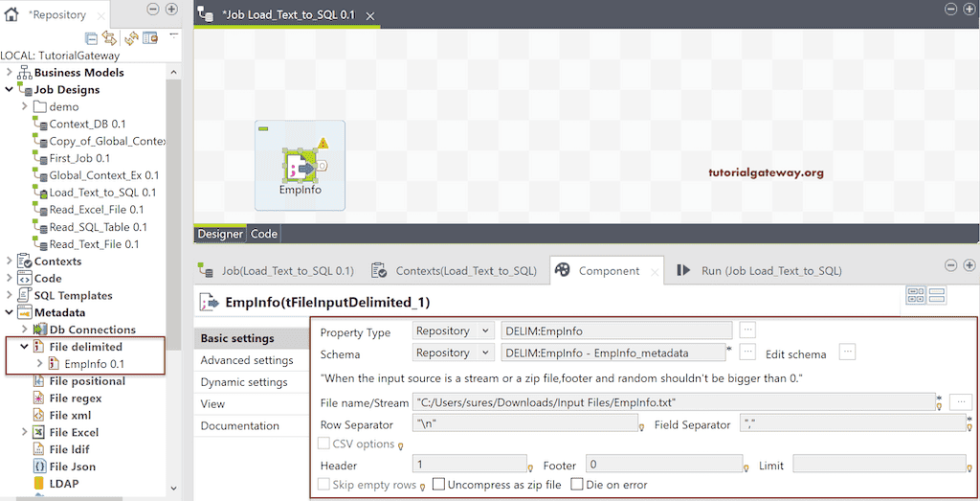The width and height of the screenshot is (980, 501).
Task: Collapse the File delimited node
Action: 24,347
